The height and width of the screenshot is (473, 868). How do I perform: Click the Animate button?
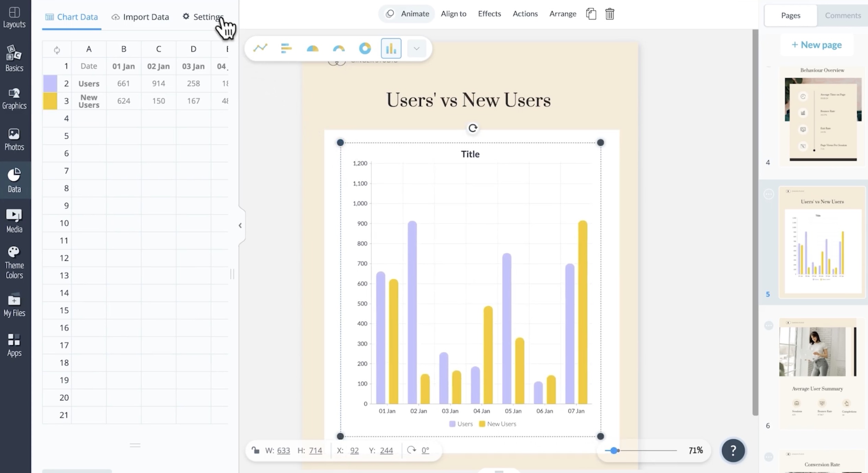pyautogui.click(x=407, y=14)
